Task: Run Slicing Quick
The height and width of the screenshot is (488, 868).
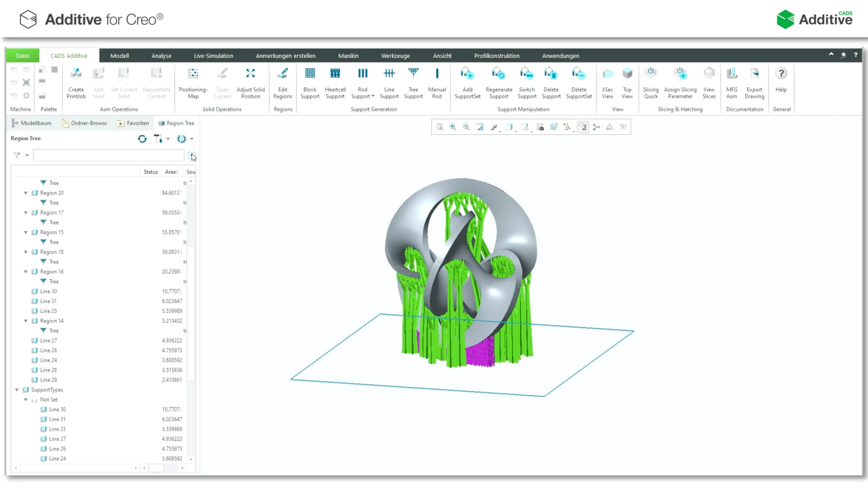Action: coord(651,83)
